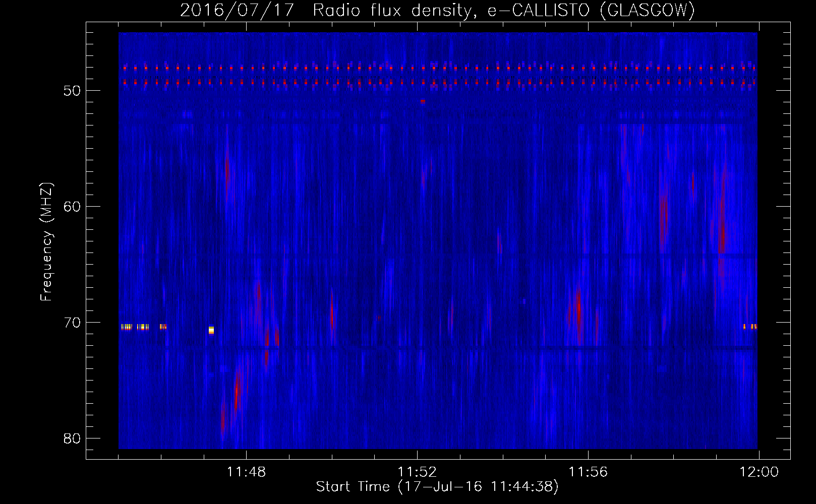Select the "Start Time (17-Jul-16 11:44:38)" x-axis label

tap(437, 487)
